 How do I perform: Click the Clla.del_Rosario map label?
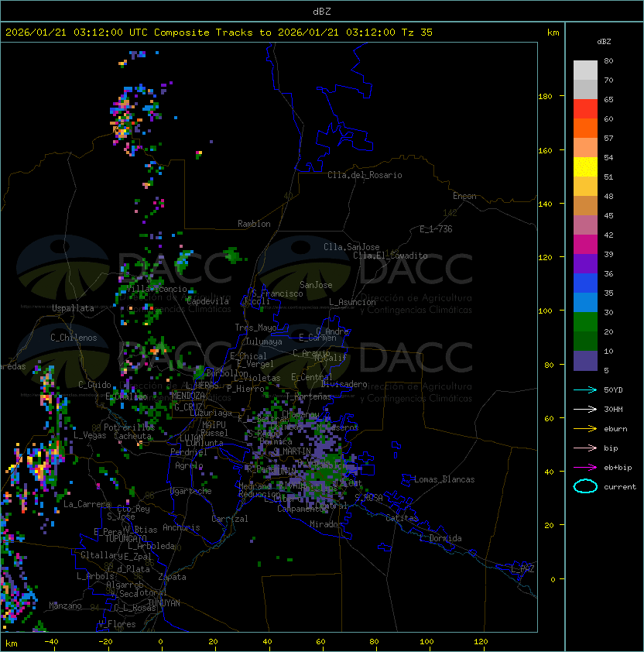pos(364,175)
